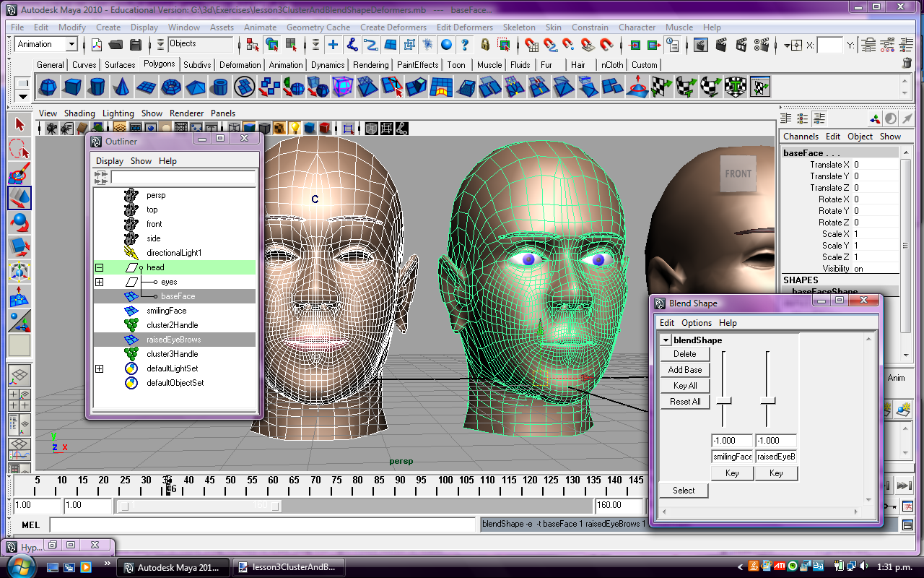
Task: Expand the defaultLightSet in the Outliner
Action: pyautogui.click(x=99, y=368)
